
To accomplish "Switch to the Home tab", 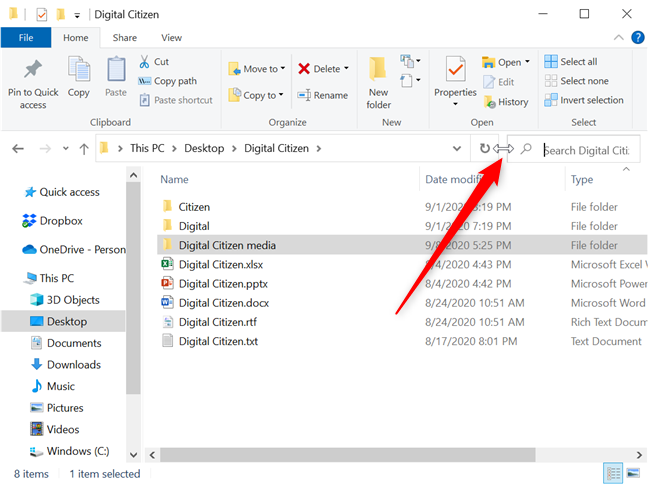I will [x=76, y=38].
